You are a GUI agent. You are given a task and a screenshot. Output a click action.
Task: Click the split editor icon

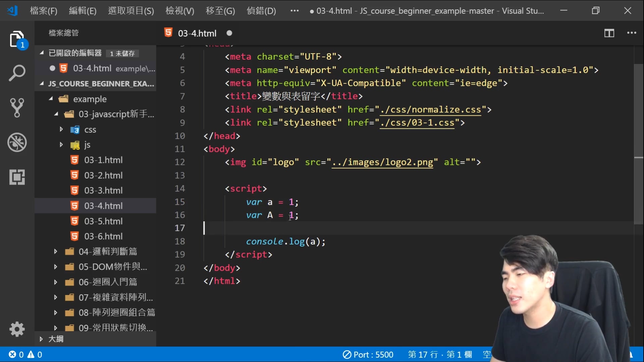[609, 33]
